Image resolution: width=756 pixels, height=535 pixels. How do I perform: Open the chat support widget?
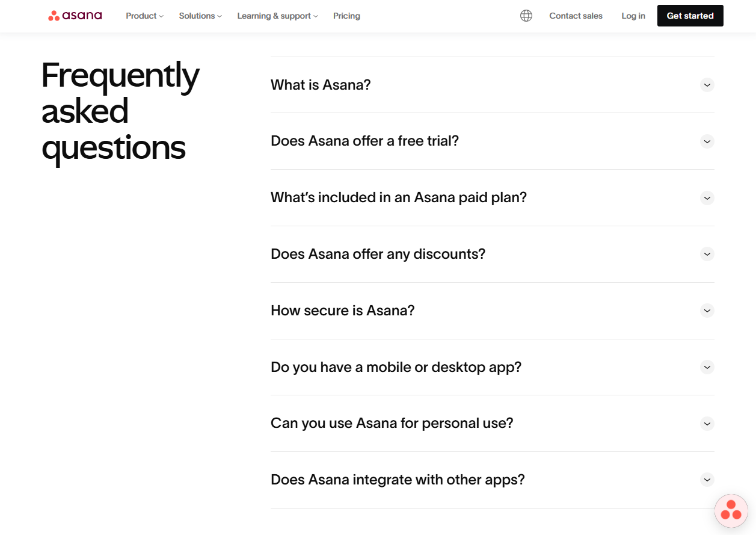pyautogui.click(x=731, y=510)
